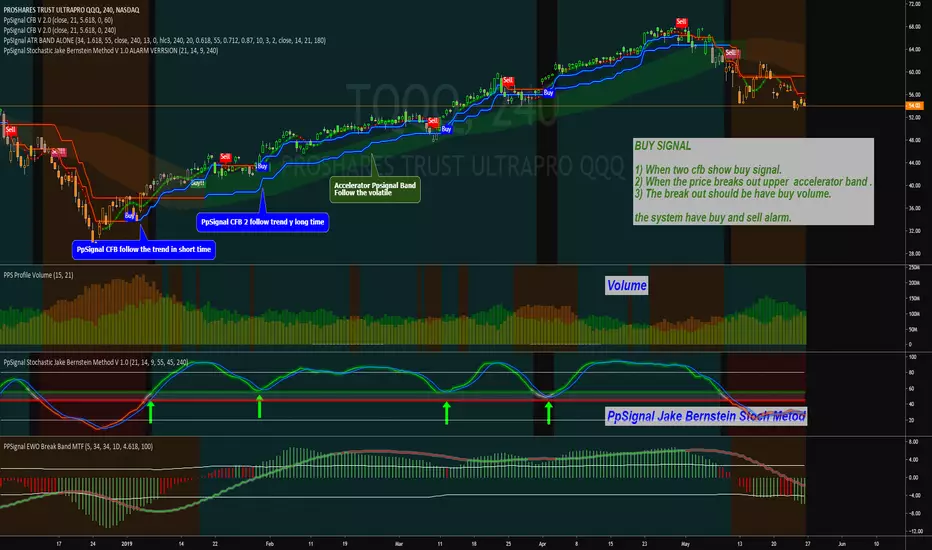Image resolution: width=932 pixels, height=550 pixels.
Task: Click the 40 level on the stochastic axis
Action: 911,404
